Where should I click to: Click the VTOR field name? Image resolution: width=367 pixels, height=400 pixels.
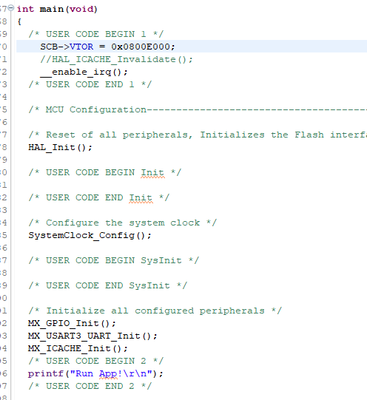82,47
